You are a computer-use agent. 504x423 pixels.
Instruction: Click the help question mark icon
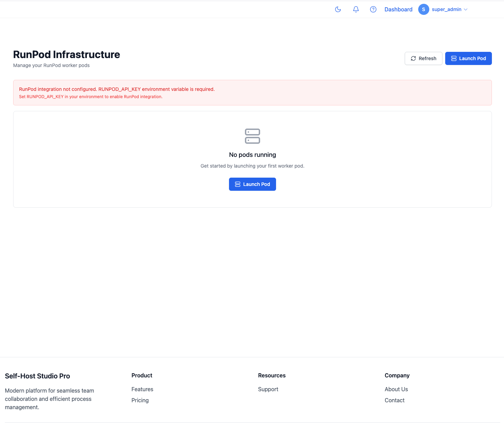pyautogui.click(x=373, y=9)
